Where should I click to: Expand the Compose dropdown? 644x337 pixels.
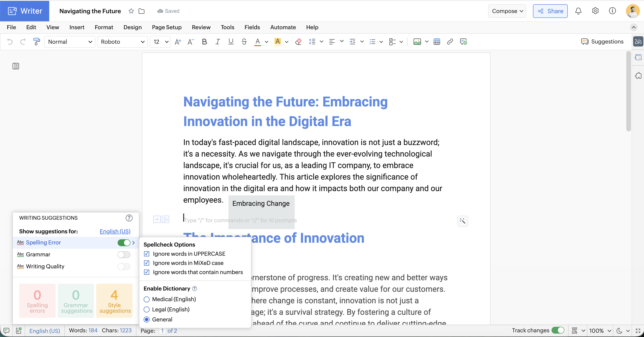pos(507,11)
